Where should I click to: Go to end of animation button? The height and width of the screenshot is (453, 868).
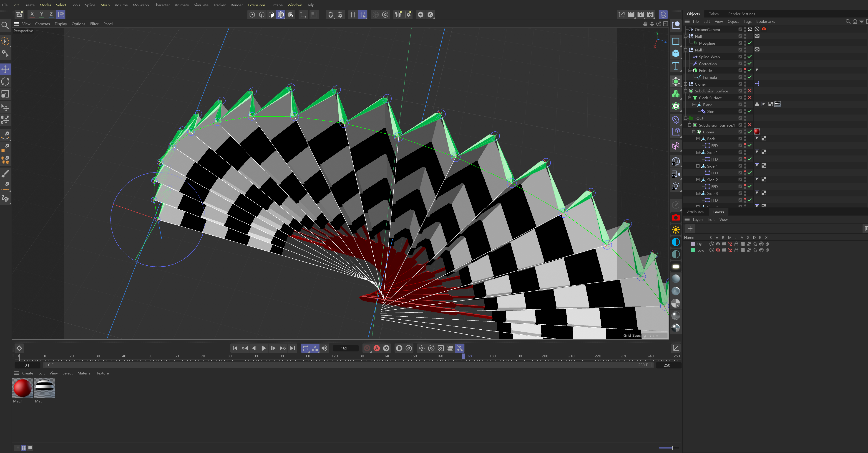pos(292,348)
